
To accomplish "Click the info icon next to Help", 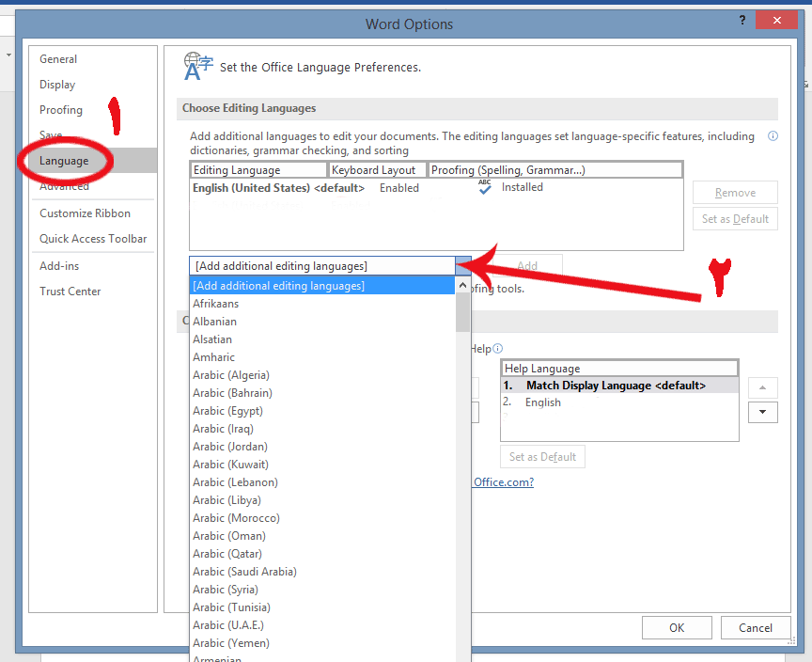I will 498,349.
